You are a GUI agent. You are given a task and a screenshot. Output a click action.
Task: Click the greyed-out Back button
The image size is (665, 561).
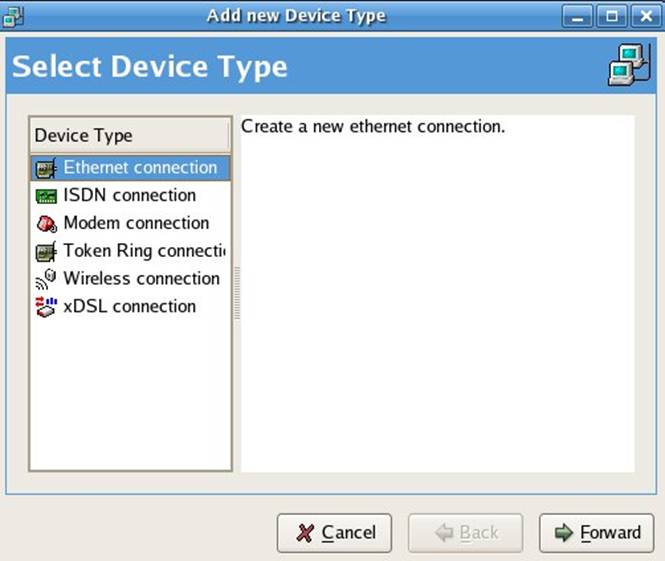click(x=466, y=533)
